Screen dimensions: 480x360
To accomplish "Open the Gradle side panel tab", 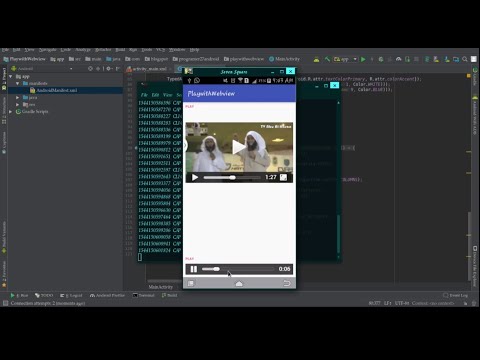I will pos(475,77).
